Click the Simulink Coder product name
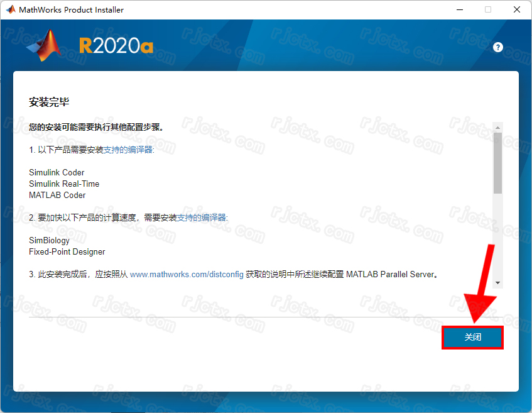 [57, 172]
